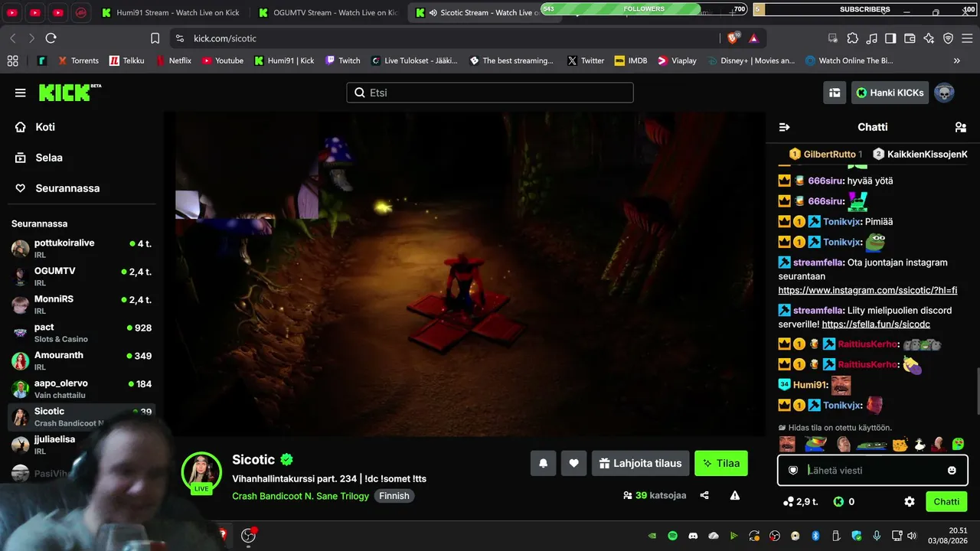Click the channel points balance 2,9 t.
The width and height of the screenshot is (980, 551).
click(x=801, y=501)
